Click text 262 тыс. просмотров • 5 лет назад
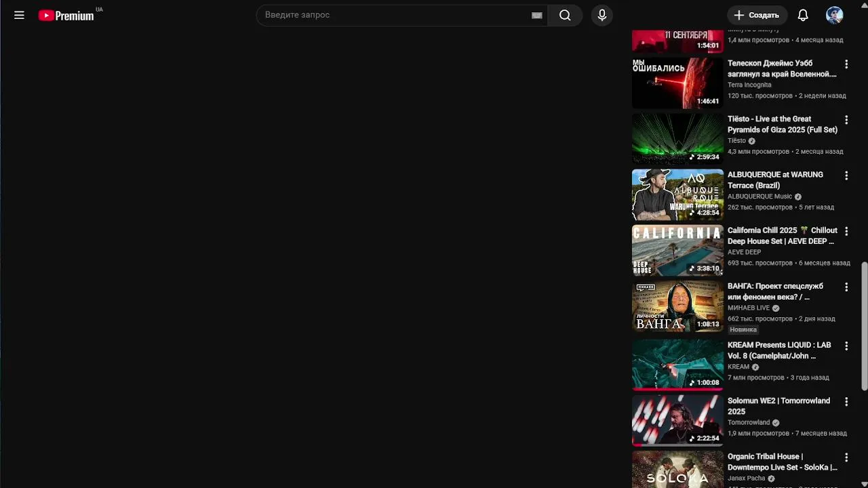868x488 pixels. (781, 207)
